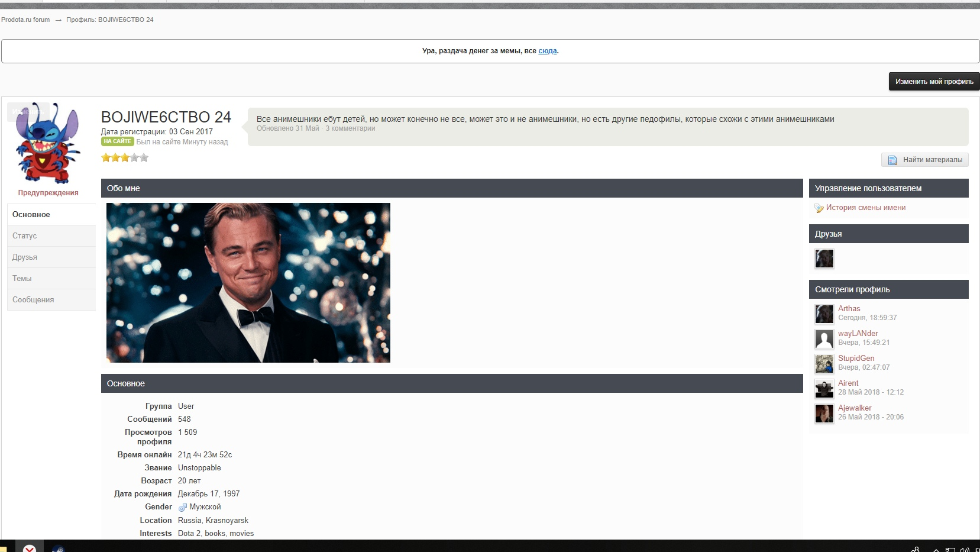The image size is (980, 552).
Task: Open the Сообщения sidebar section
Action: [33, 299]
